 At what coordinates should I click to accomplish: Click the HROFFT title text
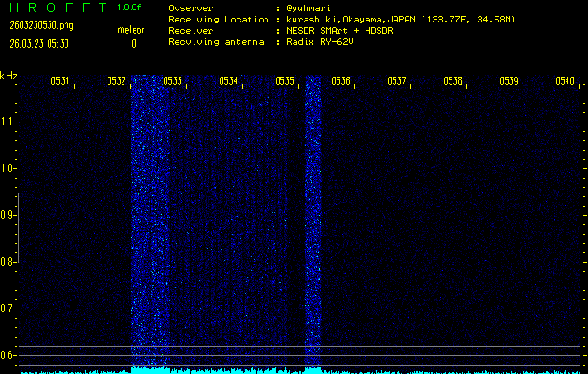point(56,7)
